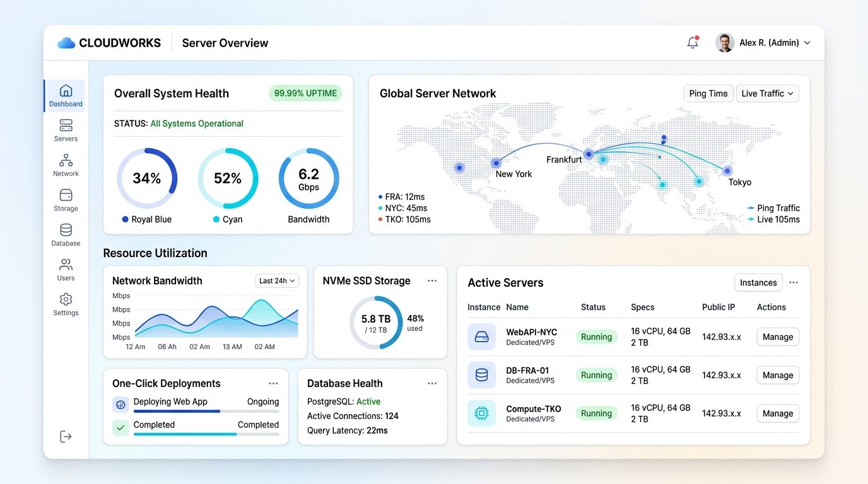Open Active Servers more options menu
The image size is (868, 484).
click(794, 282)
